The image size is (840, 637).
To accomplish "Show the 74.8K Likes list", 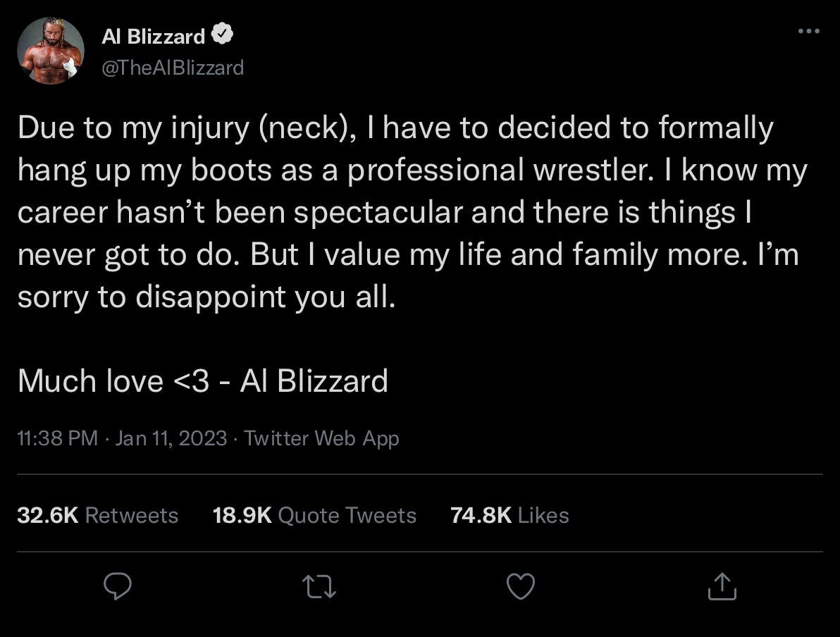I will coord(509,515).
